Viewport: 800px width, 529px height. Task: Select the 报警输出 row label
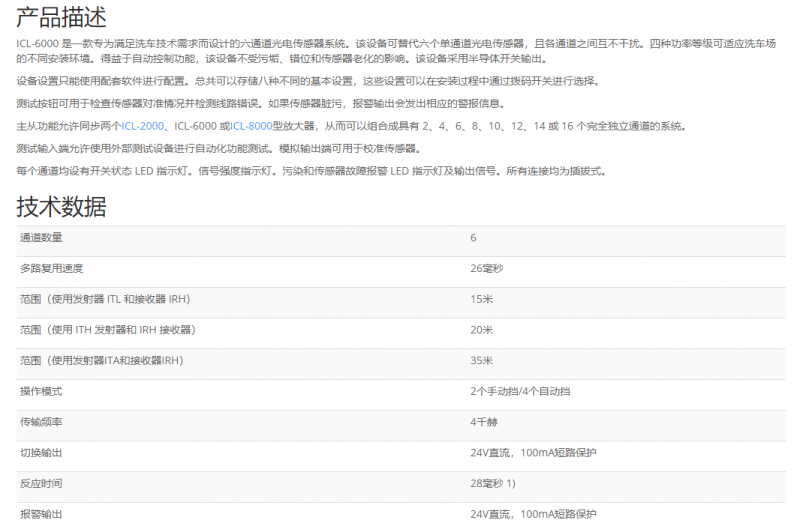(41, 514)
